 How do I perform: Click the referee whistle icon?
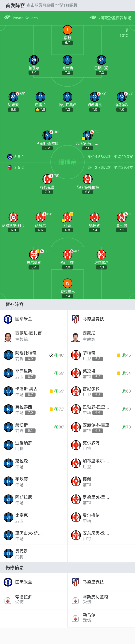7,17
